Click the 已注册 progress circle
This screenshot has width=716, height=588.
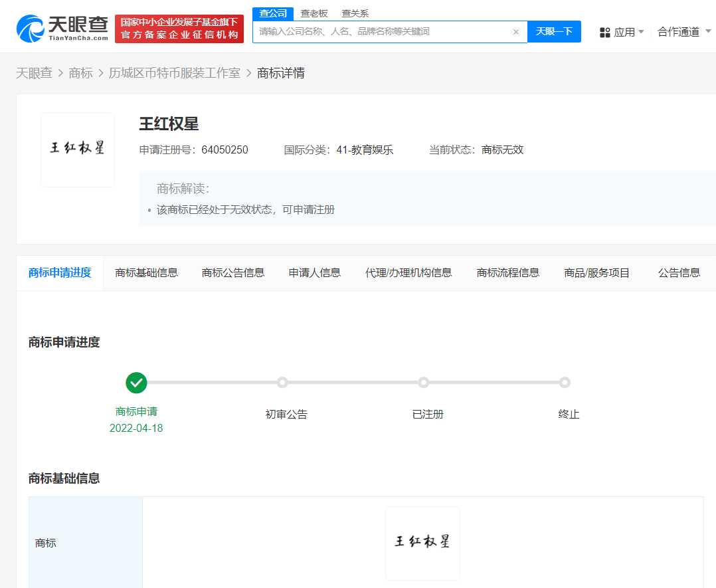pos(424,382)
